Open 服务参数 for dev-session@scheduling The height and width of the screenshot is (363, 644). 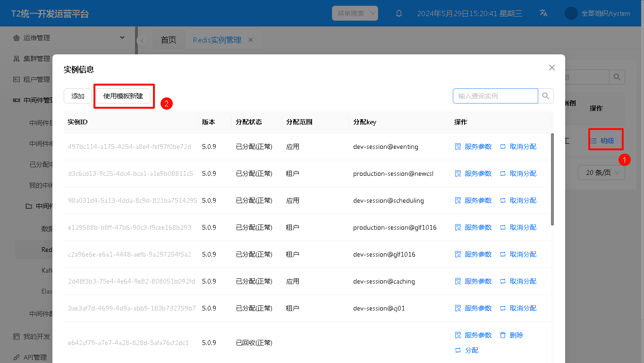pyautogui.click(x=473, y=200)
